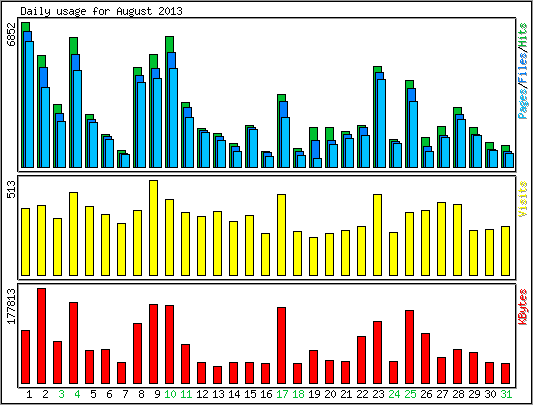
Task: Click day 10 label in green
Action: coord(170,394)
